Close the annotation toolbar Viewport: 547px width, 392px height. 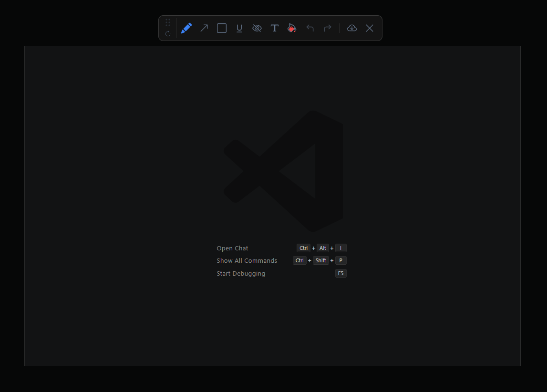click(x=370, y=28)
